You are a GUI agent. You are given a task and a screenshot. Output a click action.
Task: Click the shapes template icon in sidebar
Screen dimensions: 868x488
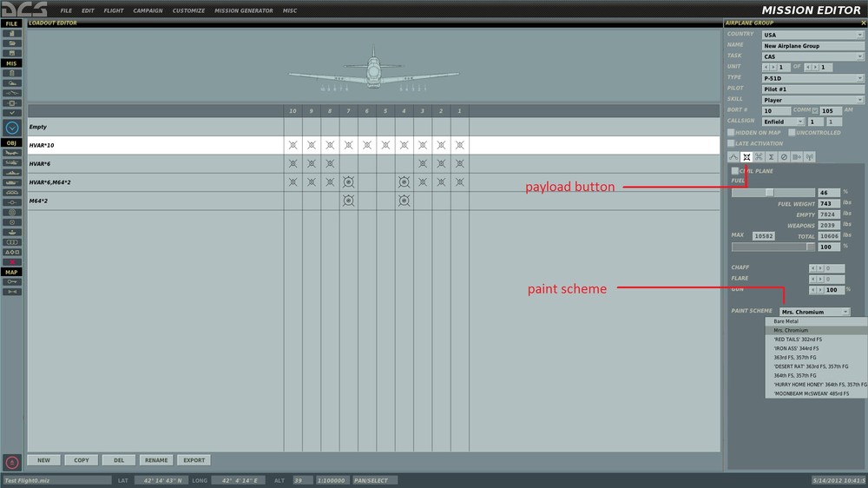click(11, 252)
